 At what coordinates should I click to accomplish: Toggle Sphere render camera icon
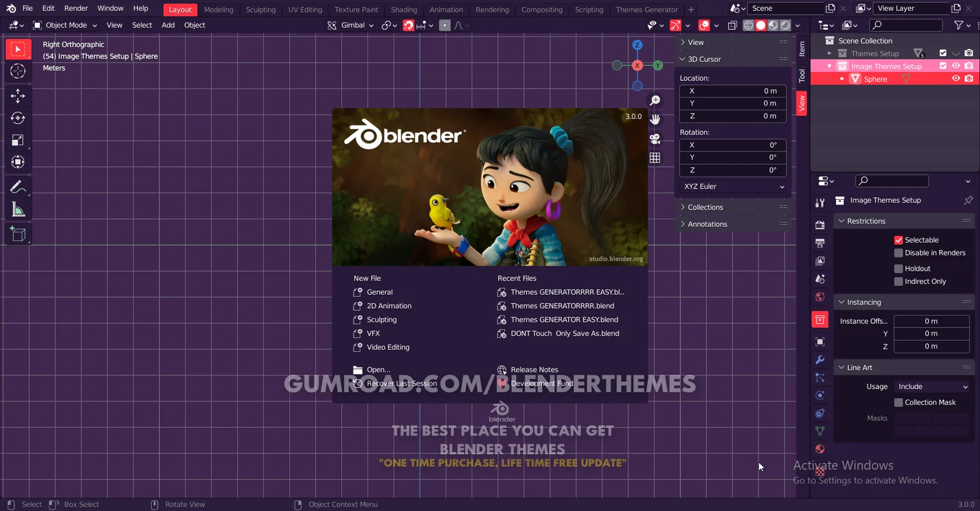tap(968, 78)
